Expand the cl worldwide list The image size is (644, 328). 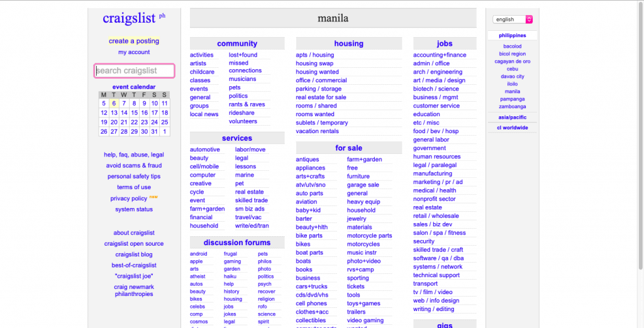(512, 128)
